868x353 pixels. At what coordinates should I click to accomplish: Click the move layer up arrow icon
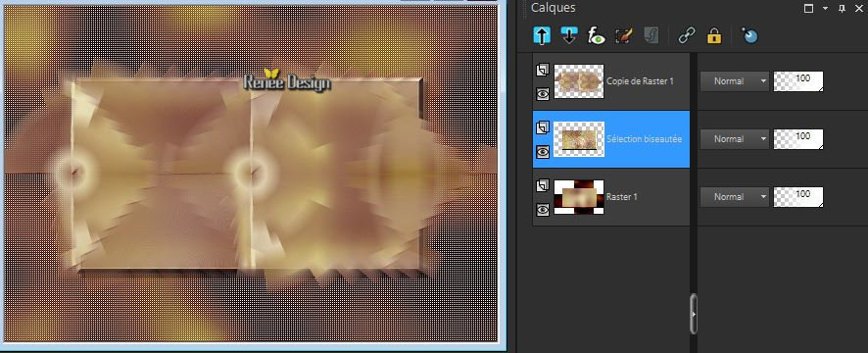point(542,36)
